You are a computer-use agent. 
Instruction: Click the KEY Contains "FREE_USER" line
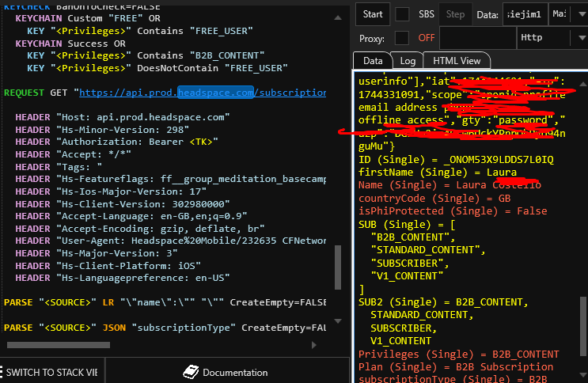coord(139,31)
